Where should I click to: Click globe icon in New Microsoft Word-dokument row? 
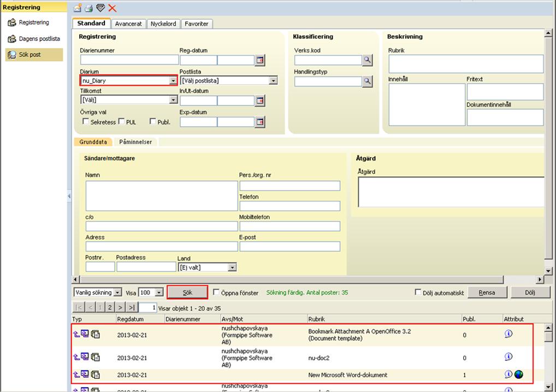pos(519,375)
